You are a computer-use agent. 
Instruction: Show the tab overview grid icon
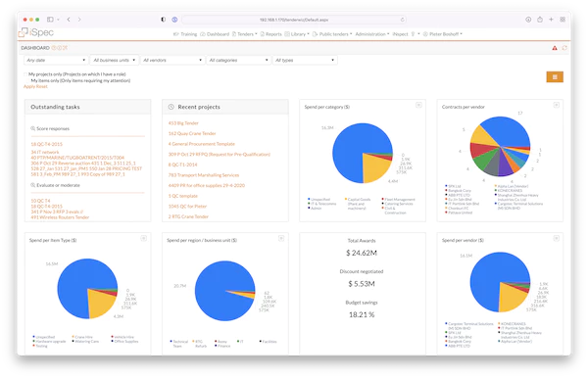pyautogui.click(x=563, y=20)
